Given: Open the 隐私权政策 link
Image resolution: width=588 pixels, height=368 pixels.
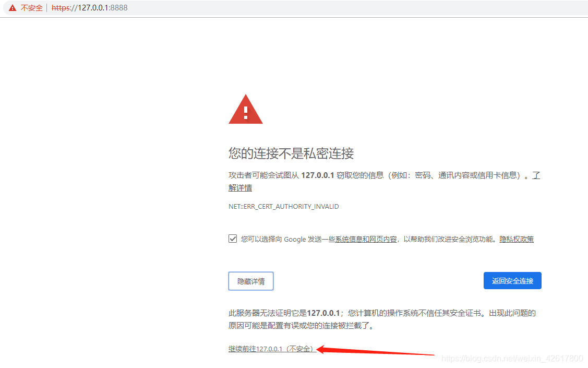Looking at the screenshot, I should tap(517, 240).
